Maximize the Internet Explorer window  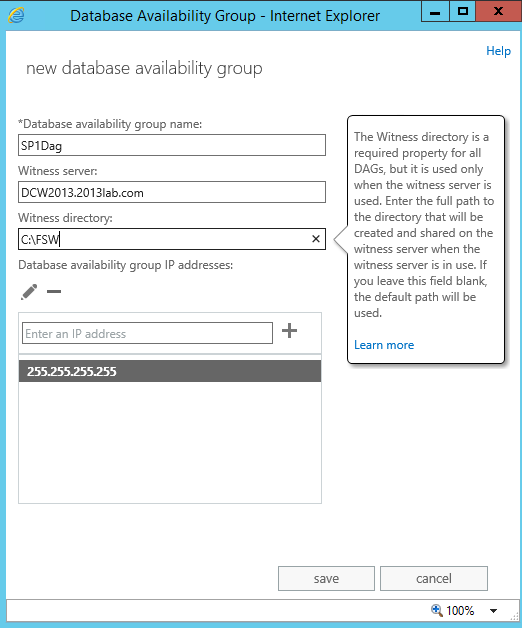(463, 11)
